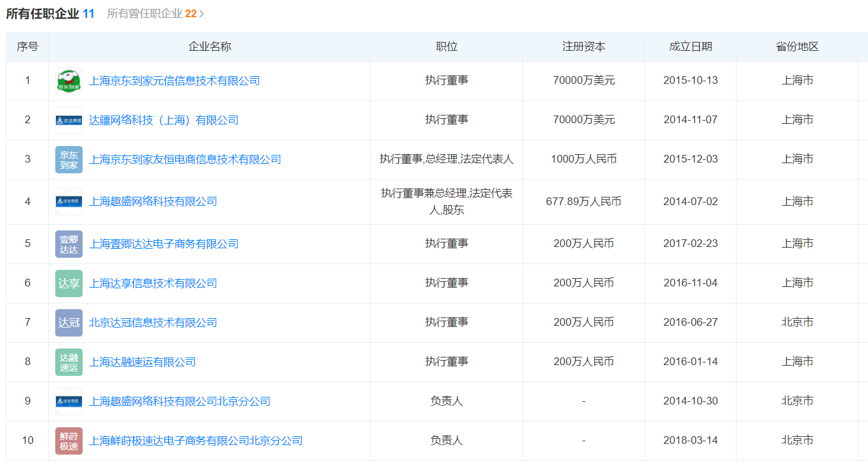Open 上海趣盛网络科技有限公司北京分公司 link
The width and height of the screenshot is (868, 473).
179,401
